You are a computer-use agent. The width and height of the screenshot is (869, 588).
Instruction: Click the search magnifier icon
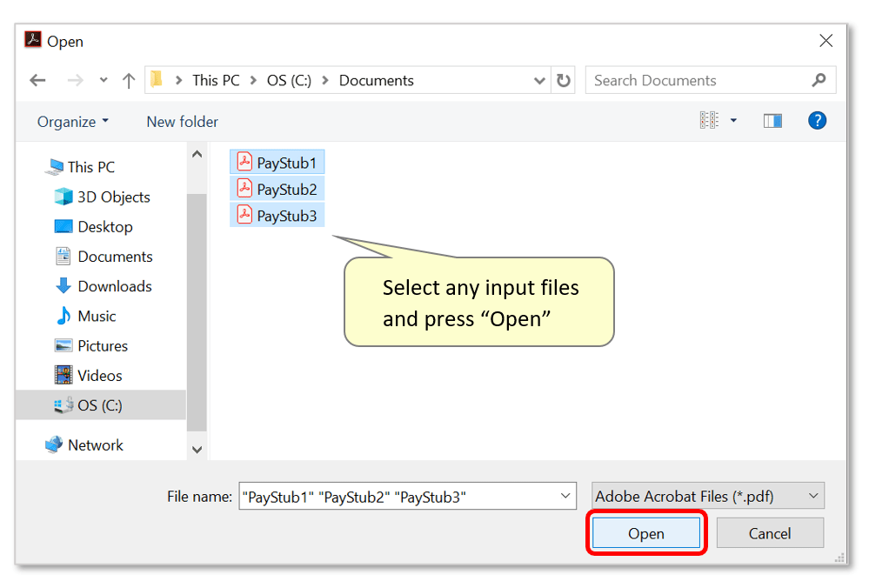819,80
